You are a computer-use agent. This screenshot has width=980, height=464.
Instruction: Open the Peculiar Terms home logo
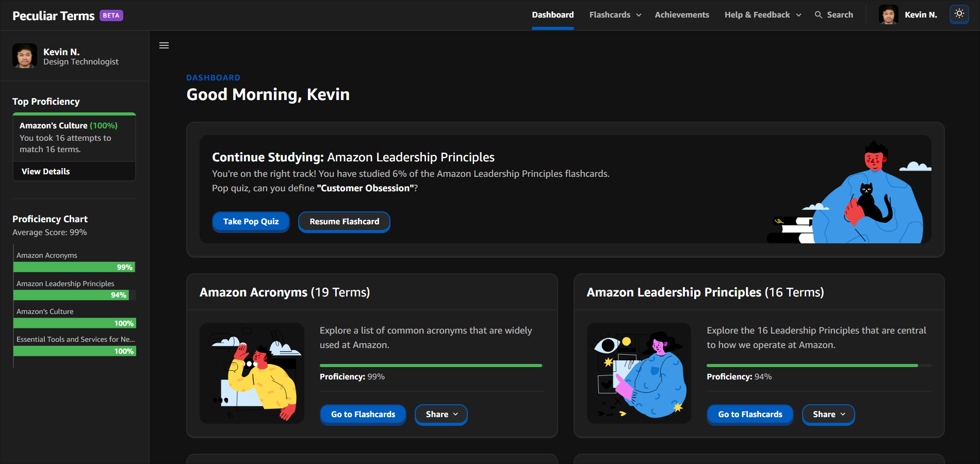54,15
